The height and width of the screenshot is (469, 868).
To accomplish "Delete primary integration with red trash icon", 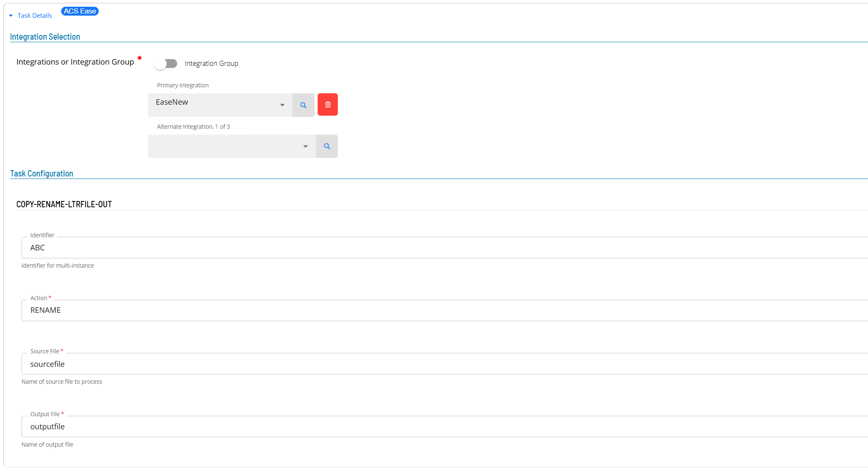I will [328, 104].
